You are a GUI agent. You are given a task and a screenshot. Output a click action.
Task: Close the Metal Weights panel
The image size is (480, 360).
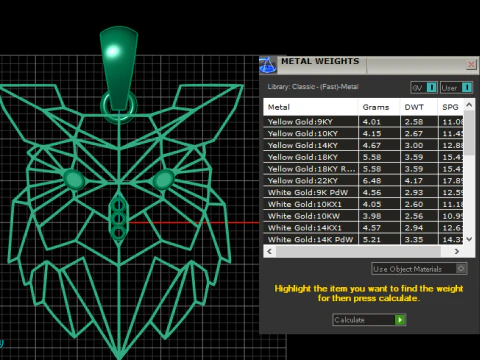pyautogui.click(x=471, y=64)
